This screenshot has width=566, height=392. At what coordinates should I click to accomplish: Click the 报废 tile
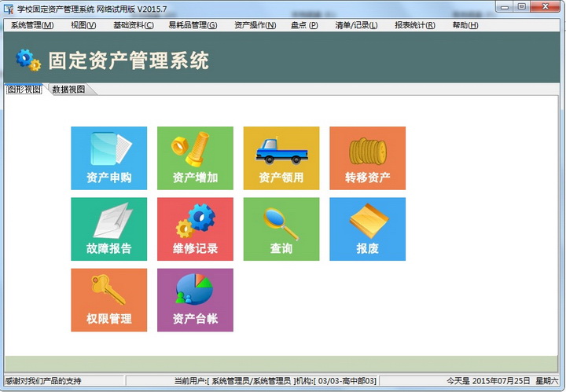click(x=367, y=229)
